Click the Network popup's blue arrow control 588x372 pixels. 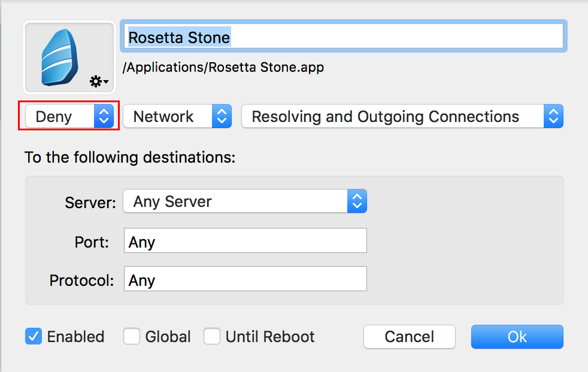[222, 117]
